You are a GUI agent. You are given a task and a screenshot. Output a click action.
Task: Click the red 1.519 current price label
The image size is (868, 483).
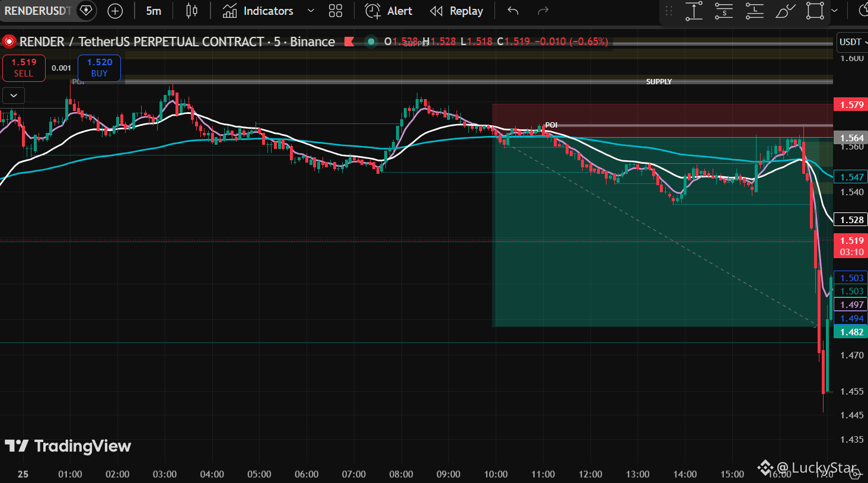click(851, 246)
